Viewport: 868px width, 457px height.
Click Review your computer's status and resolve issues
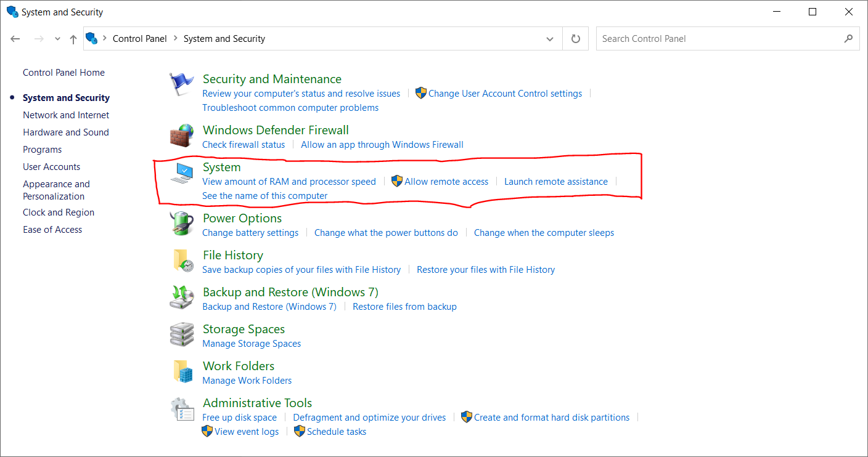coord(301,94)
